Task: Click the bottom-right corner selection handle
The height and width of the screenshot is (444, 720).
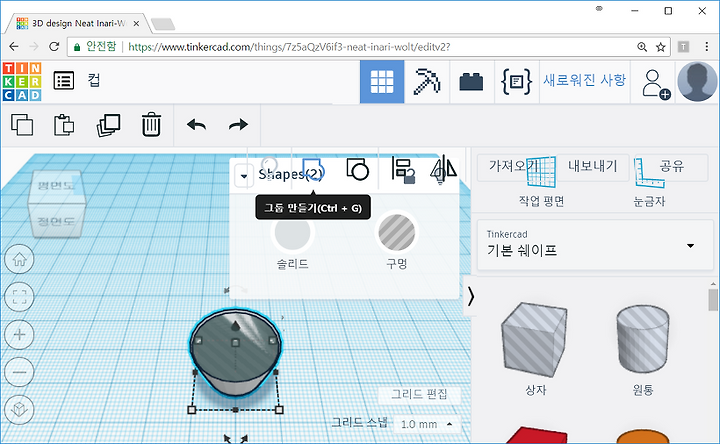Action: coord(279,410)
